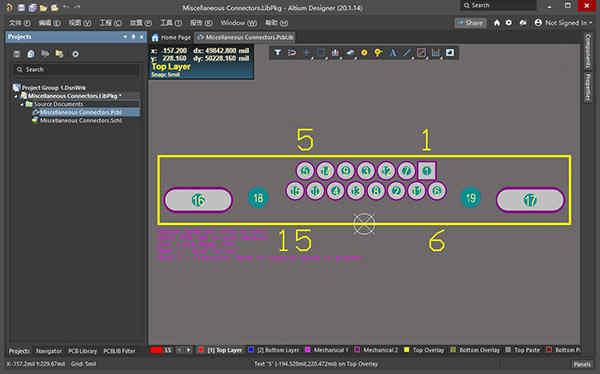The image size is (600, 374).
Task: Click the LS layer set button
Action: (x=168, y=350)
